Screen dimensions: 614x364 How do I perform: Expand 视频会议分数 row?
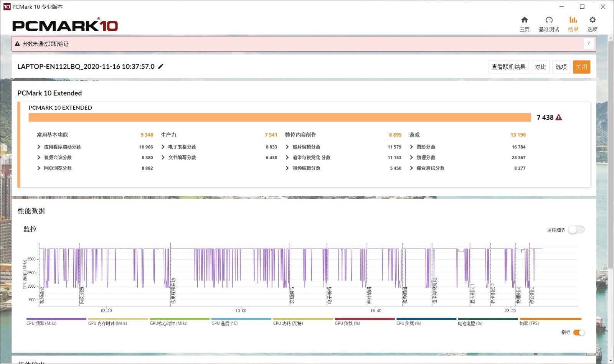click(39, 158)
